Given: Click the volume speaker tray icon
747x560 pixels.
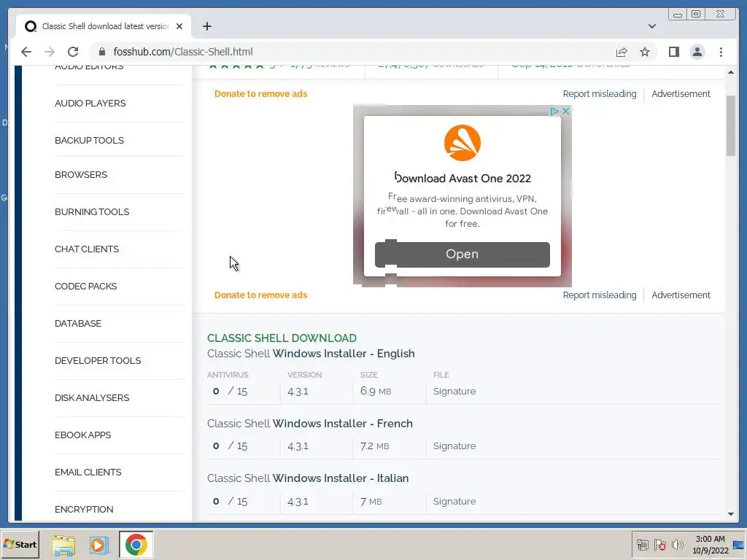Looking at the screenshot, I should [677, 545].
